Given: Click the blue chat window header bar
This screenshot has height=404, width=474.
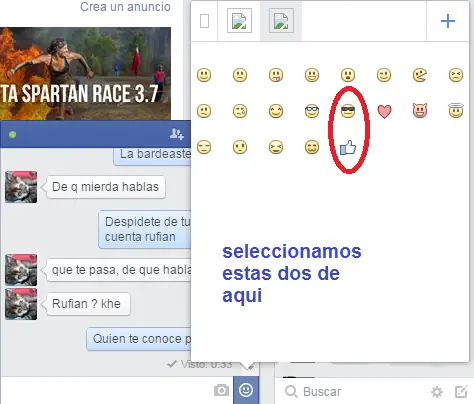Looking at the screenshot, I should tap(96, 134).
